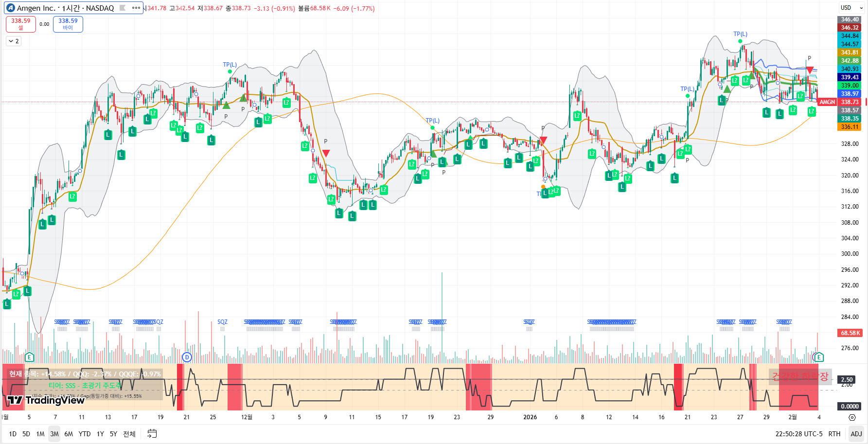Screen dimensions: 868x444
Task: Select the 6M date range
Action: tap(69, 434)
